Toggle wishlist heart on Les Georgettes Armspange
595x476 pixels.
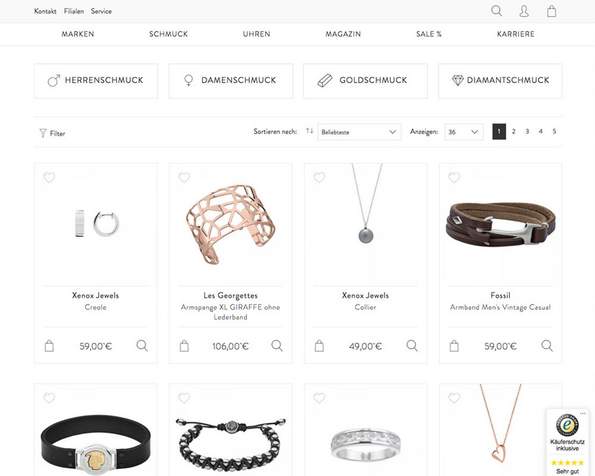(x=184, y=177)
